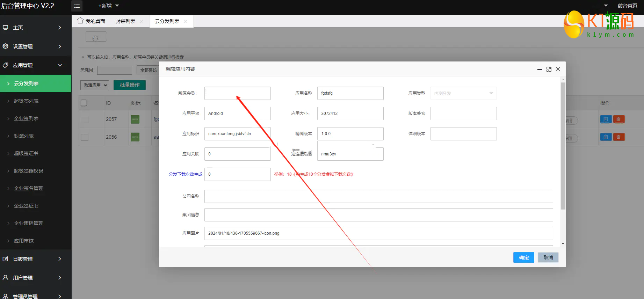The width and height of the screenshot is (644, 299).
Task: Click the person icon beside 管理员管理
Action: tap(6, 296)
